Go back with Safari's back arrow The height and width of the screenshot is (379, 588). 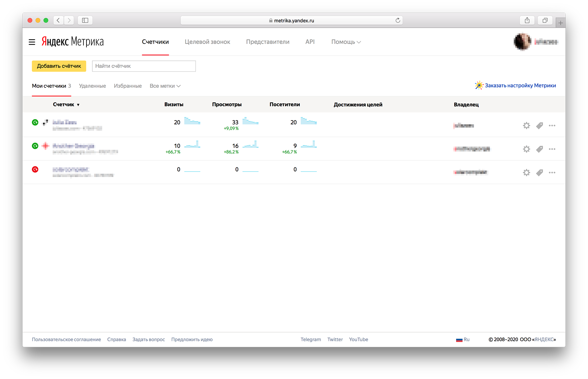pyautogui.click(x=58, y=20)
